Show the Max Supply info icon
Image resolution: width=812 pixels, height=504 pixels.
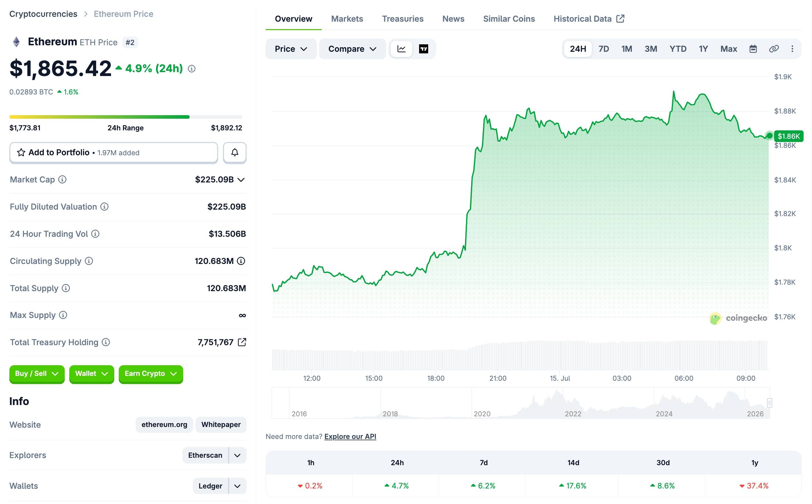pyautogui.click(x=63, y=315)
